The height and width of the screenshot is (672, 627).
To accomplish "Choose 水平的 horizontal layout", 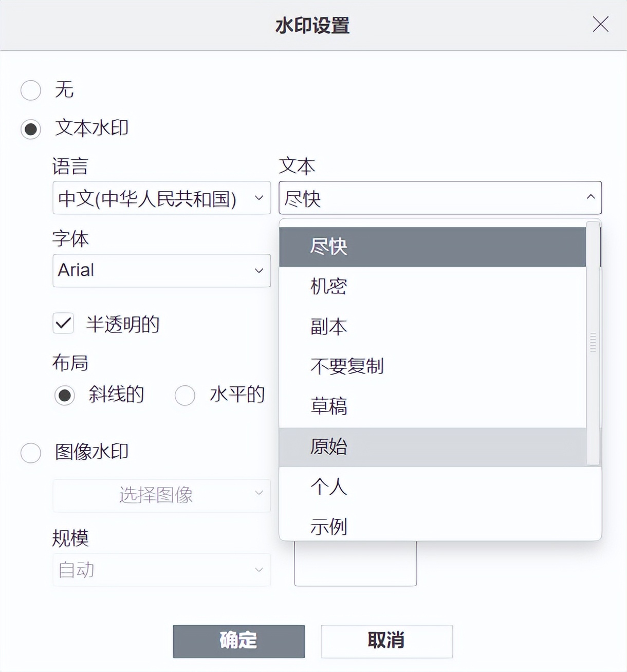I will click(x=185, y=396).
